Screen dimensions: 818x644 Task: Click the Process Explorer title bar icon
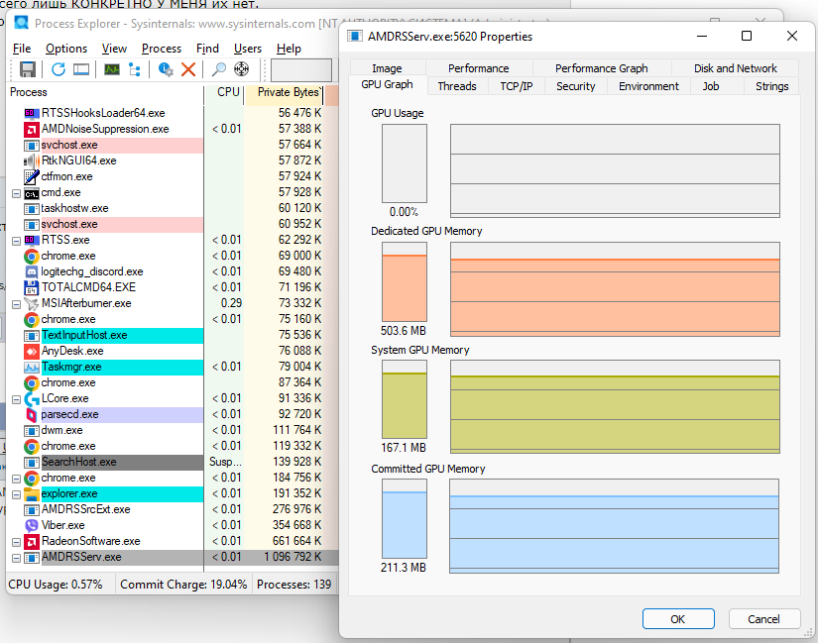pos(22,23)
